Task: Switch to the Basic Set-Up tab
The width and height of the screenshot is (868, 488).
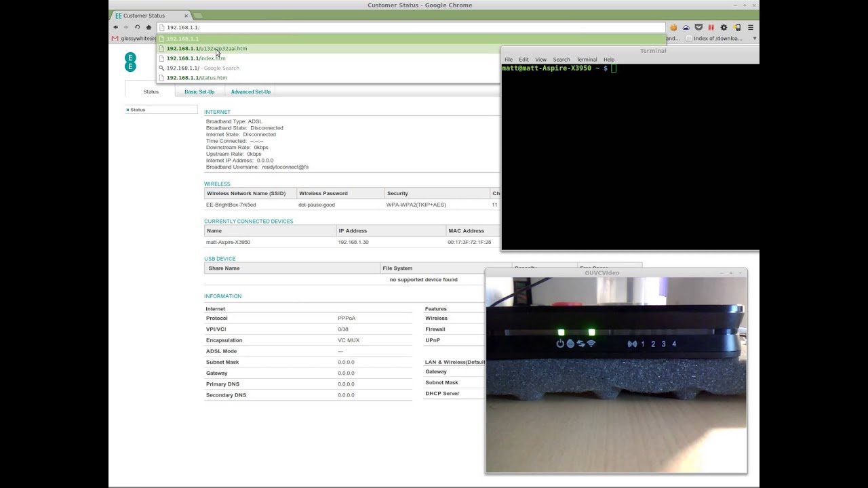Action: click(199, 91)
